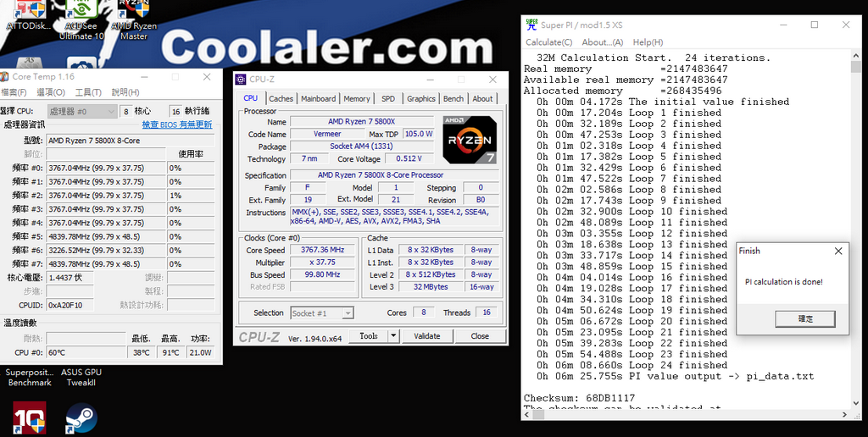Click the Ryzen 7 logo in CPU-Z
Screen dimensions: 868x437
(x=470, y=140)
